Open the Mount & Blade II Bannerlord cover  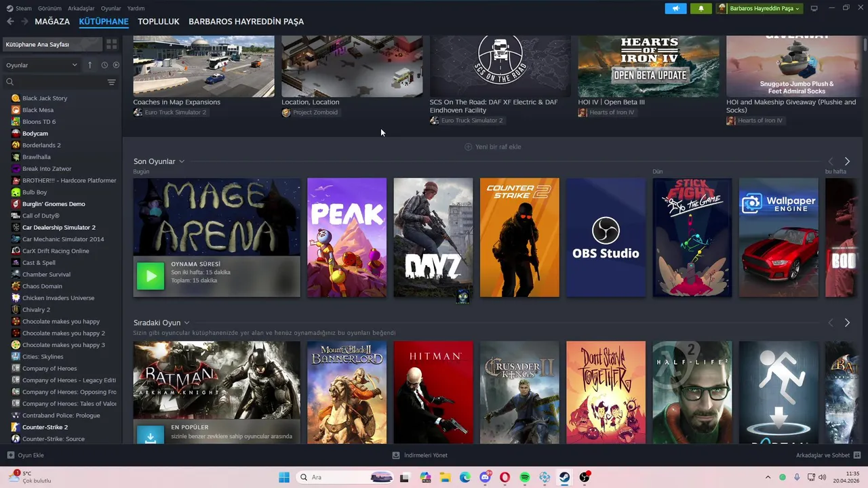pos(347,392)
